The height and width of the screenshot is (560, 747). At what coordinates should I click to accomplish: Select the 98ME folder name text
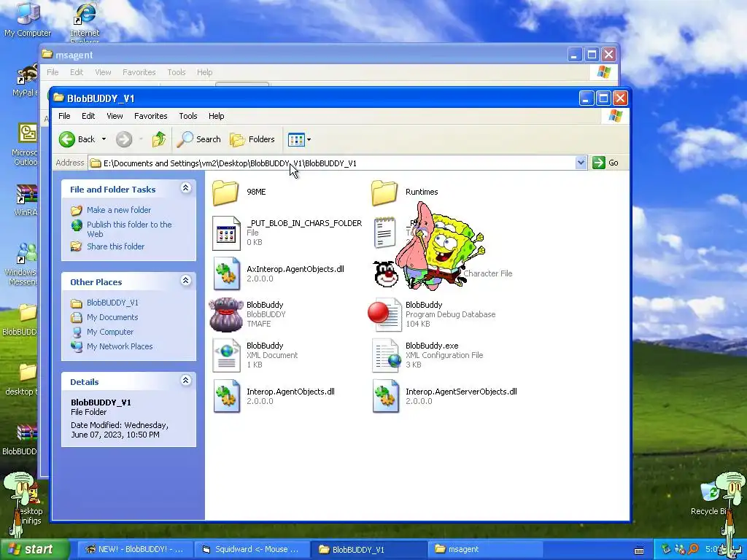pos(256,192)
